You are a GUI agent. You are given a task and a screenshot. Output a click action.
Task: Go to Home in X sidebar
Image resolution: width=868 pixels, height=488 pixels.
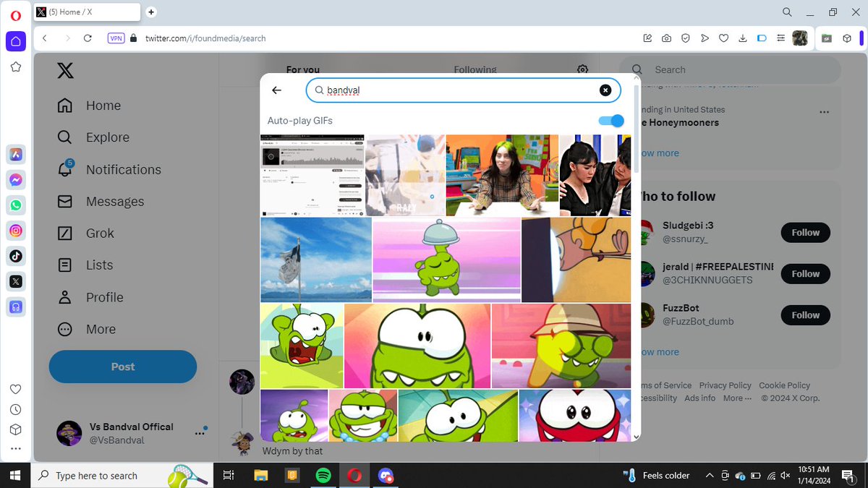pos(89,106)
